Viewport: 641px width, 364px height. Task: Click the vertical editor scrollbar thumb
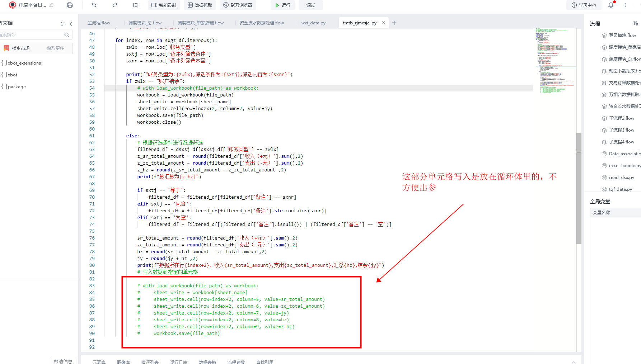tap(579, 188)
